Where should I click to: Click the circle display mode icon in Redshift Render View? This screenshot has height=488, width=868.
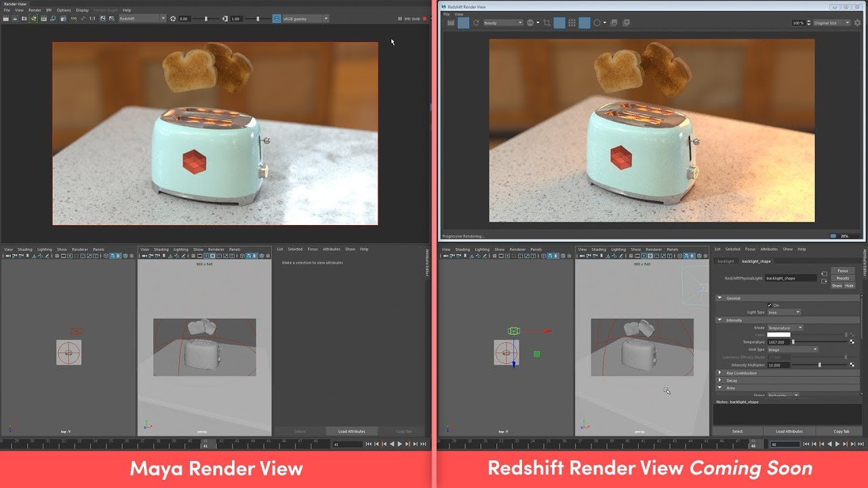pos(597,23)
